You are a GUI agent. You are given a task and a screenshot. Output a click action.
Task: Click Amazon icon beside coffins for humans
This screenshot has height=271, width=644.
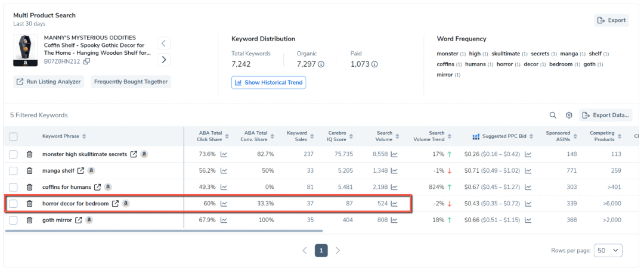point(108,187)
